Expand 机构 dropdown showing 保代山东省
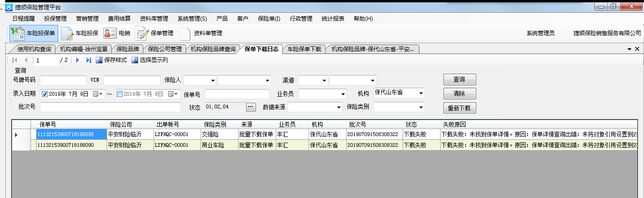This screenshot has width=644, height=198. coord(421,92)
